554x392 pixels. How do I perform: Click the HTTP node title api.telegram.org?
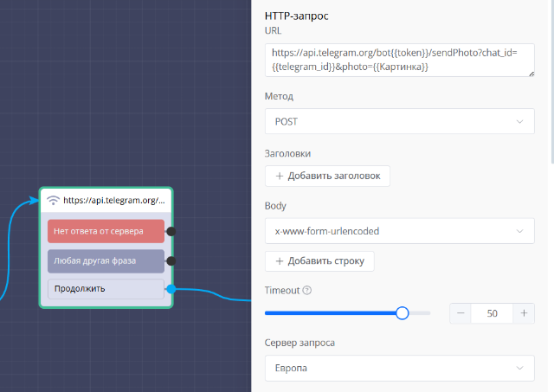tap(113, 200)
